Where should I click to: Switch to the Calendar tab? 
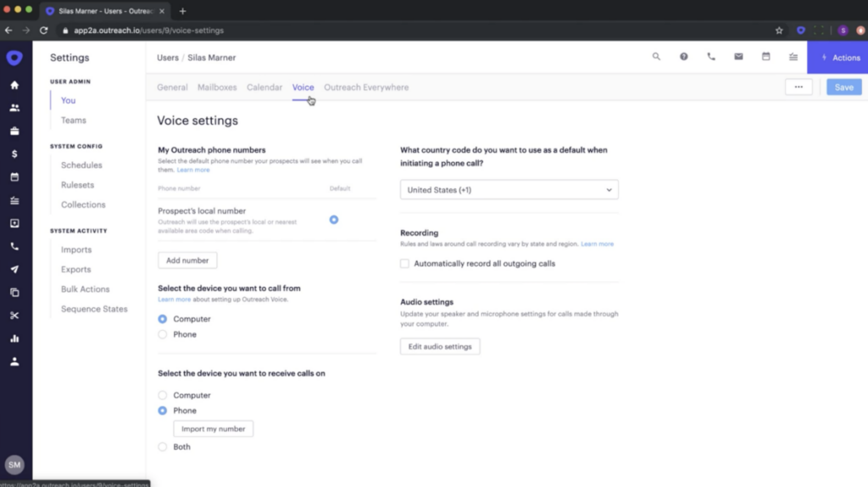click(x=264, y=87)
